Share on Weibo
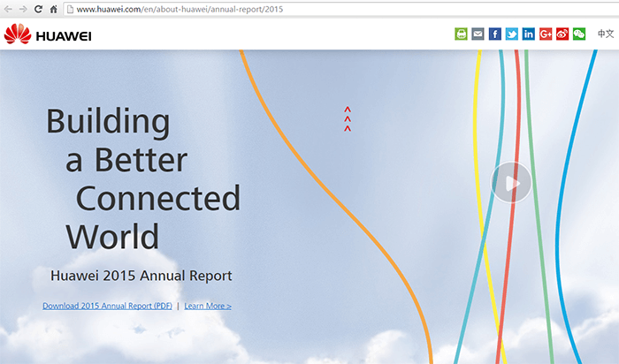Image resolution: width=619 pixels, height=364 pixels. coord(562,34)
